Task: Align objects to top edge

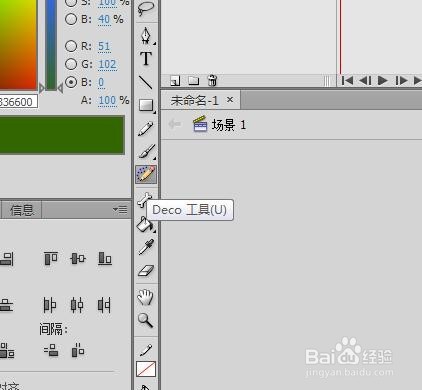Action: coord(51,258)
